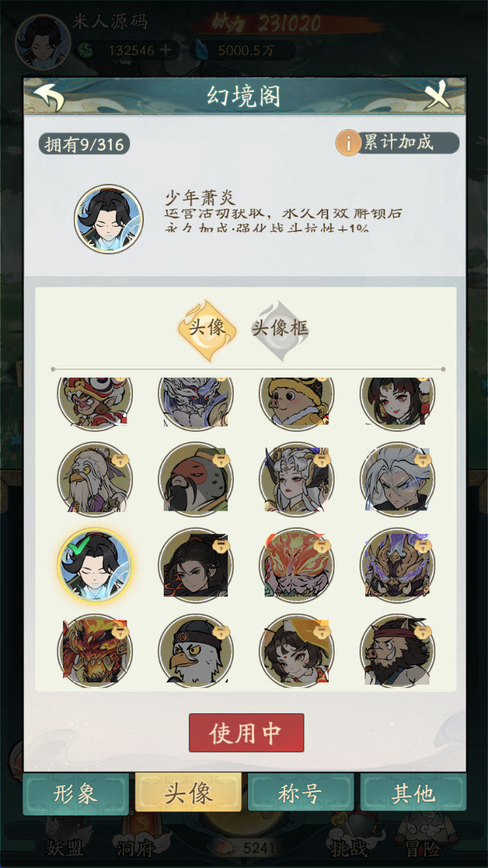Choose the horned silver-haired lady avatar
488x868 pixels.
[x=297, y=479]
